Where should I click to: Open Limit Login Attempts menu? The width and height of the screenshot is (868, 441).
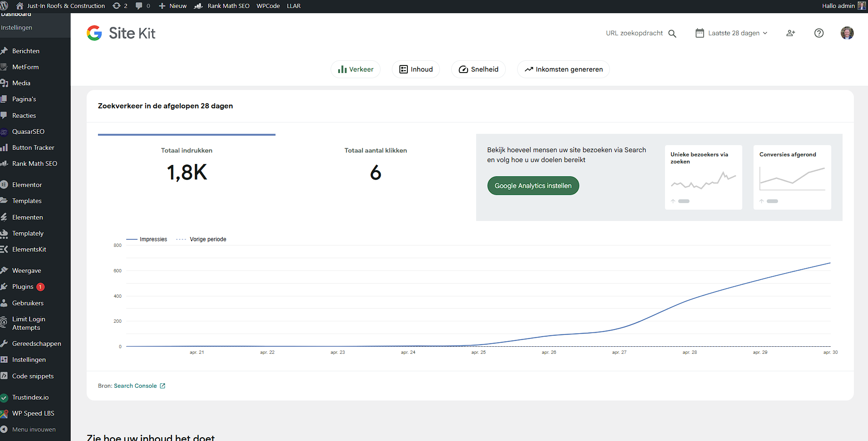coord(29,323)
